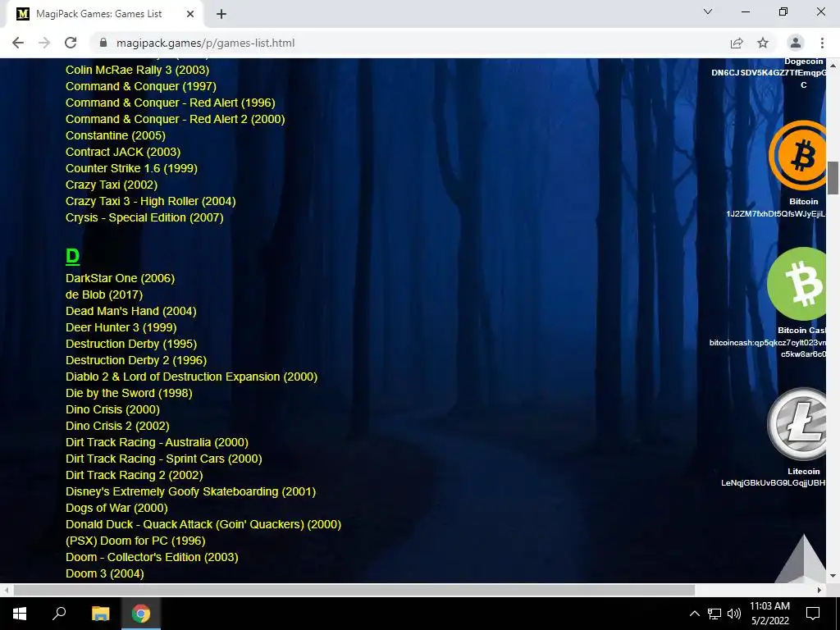Open Chrome three-dot menu
The image size is (840, 630).
822,43
